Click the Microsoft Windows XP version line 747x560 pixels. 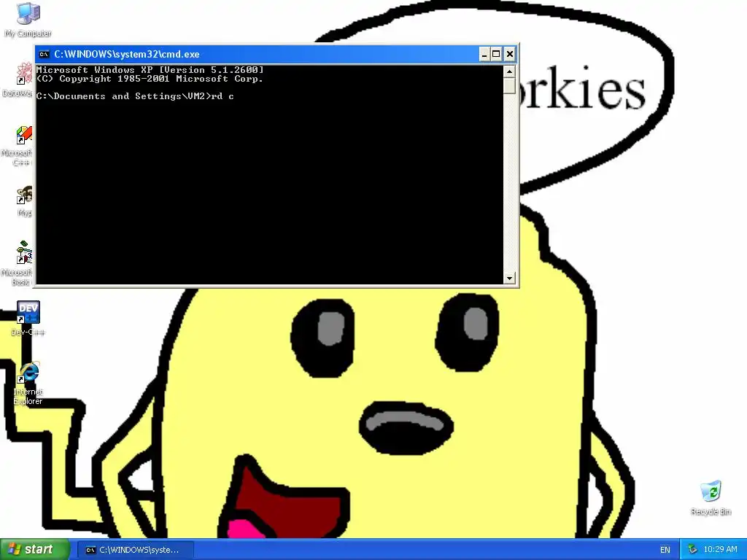(150, 70)
